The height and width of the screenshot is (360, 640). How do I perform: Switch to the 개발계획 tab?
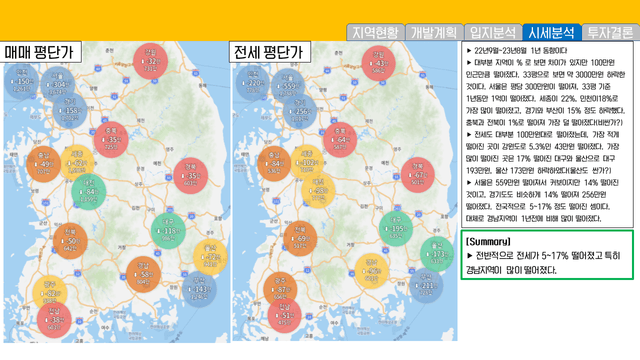pyautogui.click(x=434, y=32)
